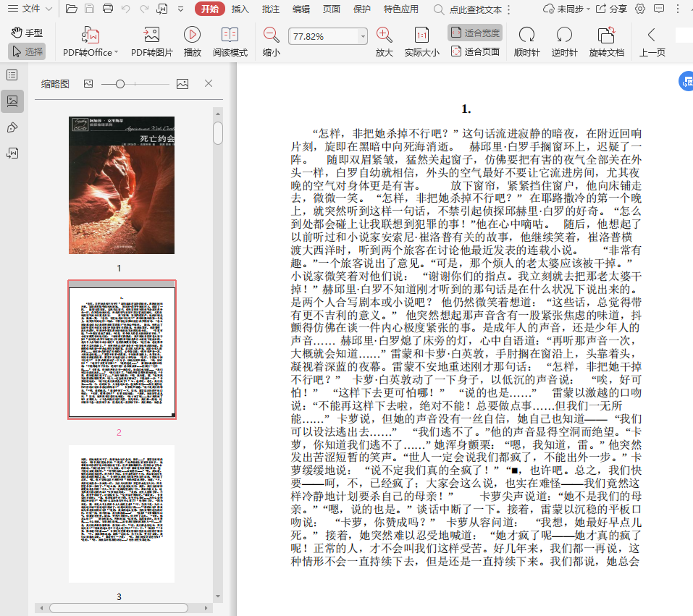Adjust the thumbnail size slider handle
Screen dimensions: 693x616
click(120, 84)
